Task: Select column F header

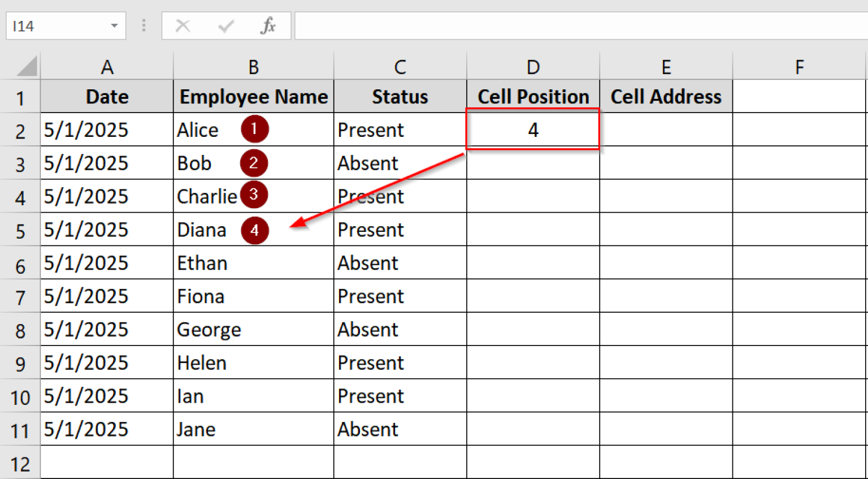Action: point(799,67)
